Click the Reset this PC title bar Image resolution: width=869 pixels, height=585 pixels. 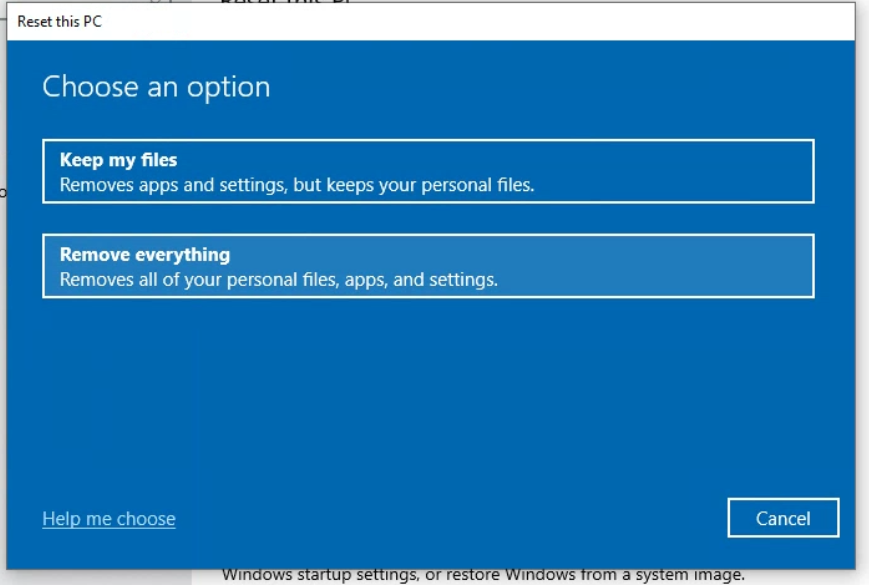tap(60, 21)
